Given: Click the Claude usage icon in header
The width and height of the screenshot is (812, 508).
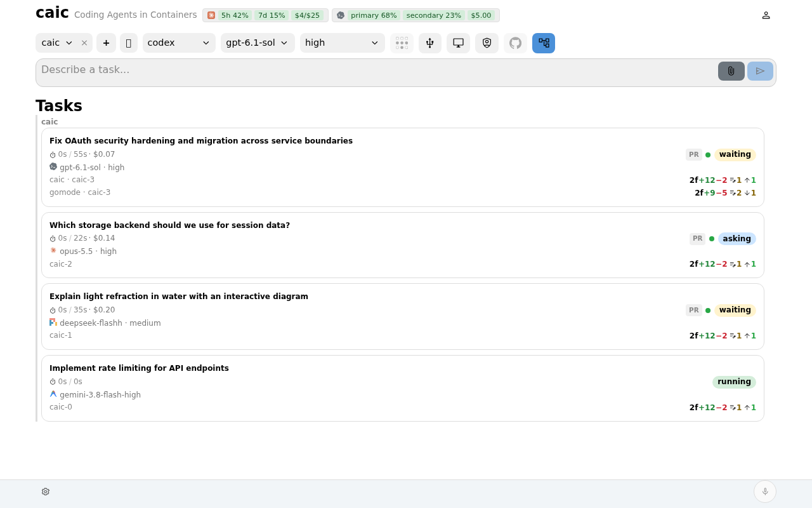Looking at the screenshot, I should pos(211,15).
